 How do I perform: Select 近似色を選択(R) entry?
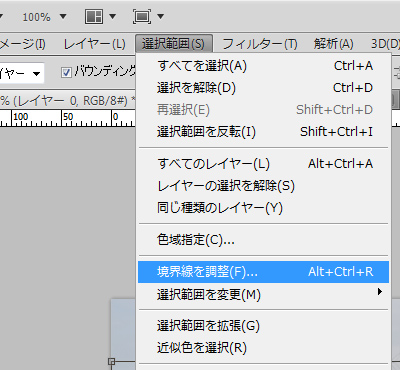[x=263, y=348]
